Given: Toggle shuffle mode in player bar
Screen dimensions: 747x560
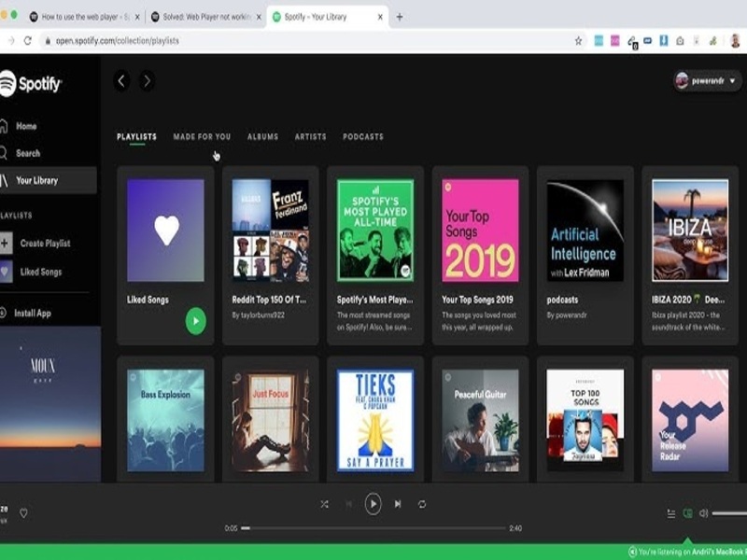Looking at the screenshot, I should tap(324, 504).
